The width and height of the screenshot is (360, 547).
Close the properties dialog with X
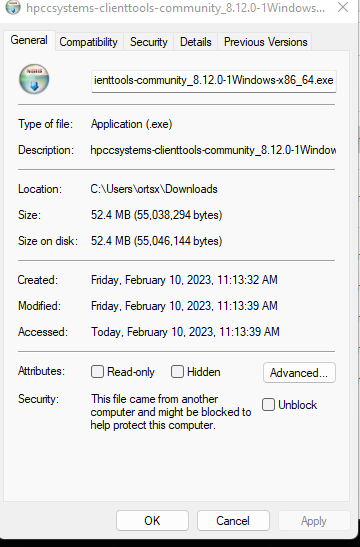point(343,7)
